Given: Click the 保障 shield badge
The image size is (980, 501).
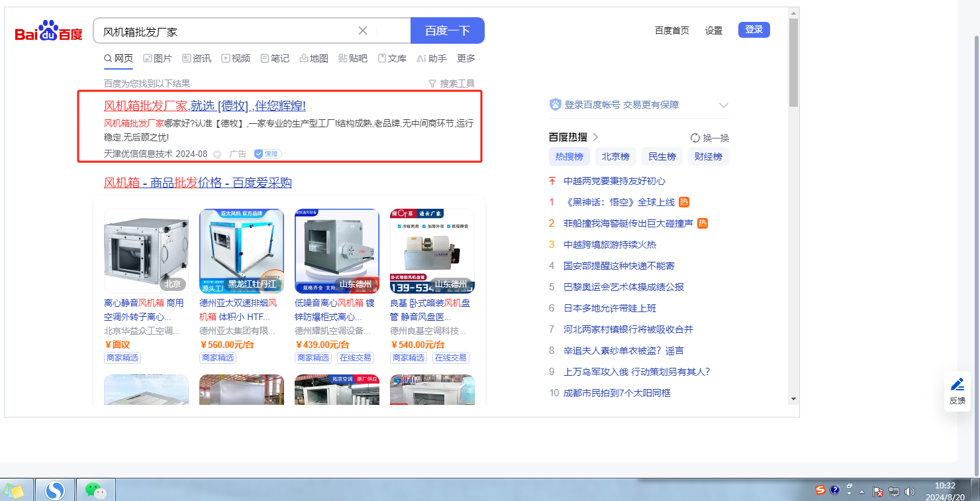Looking at the screenshot, I should coord(268,154).
